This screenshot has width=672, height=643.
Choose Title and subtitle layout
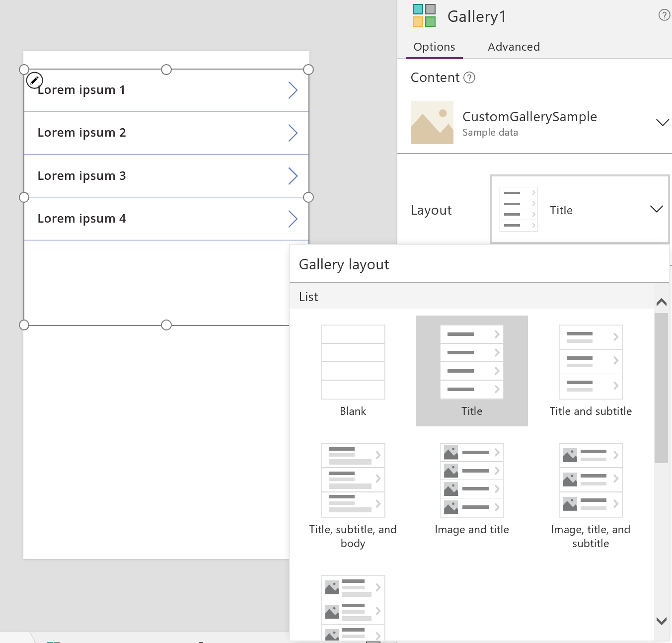(x=591, y=371)
